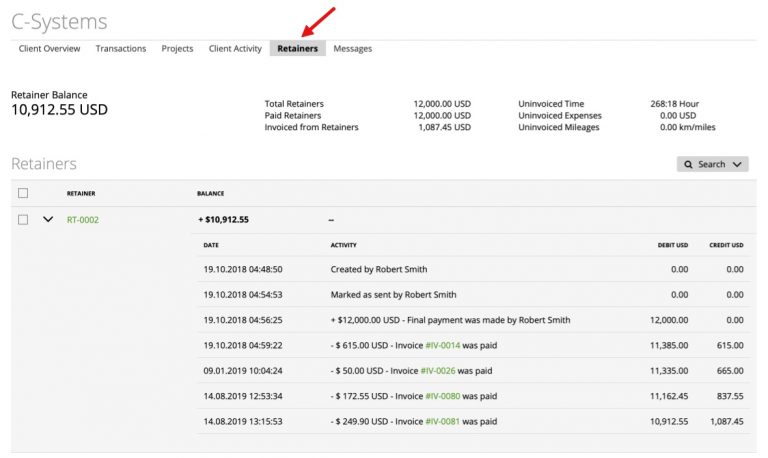
Task: Click the DEBIT USD column header
Action: [x=673, y=245]
